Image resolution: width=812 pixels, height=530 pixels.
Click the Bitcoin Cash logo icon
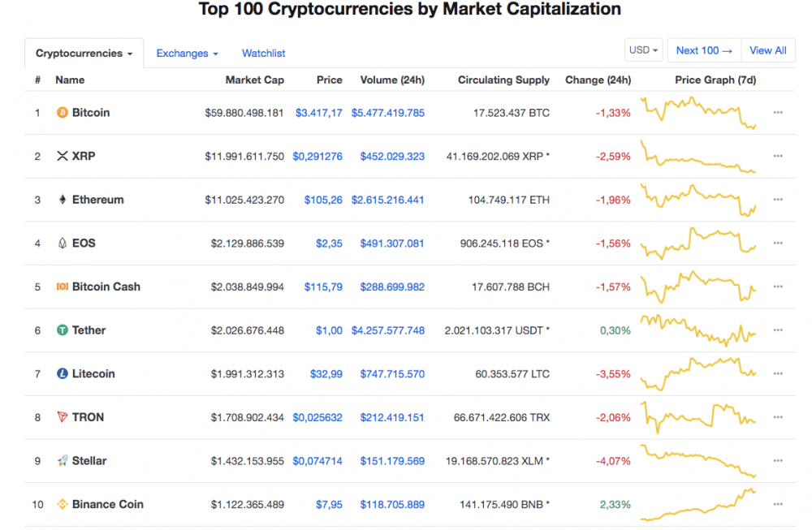(62, 287)
